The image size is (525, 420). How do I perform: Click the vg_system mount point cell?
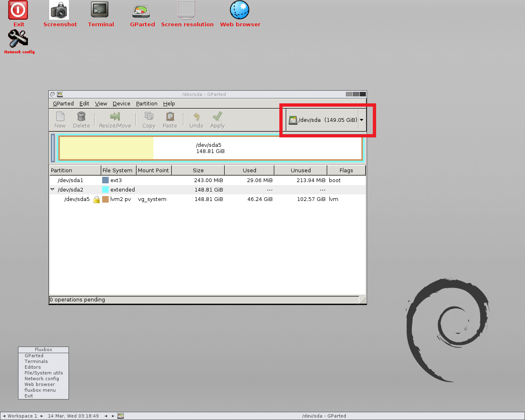(152, 199)
